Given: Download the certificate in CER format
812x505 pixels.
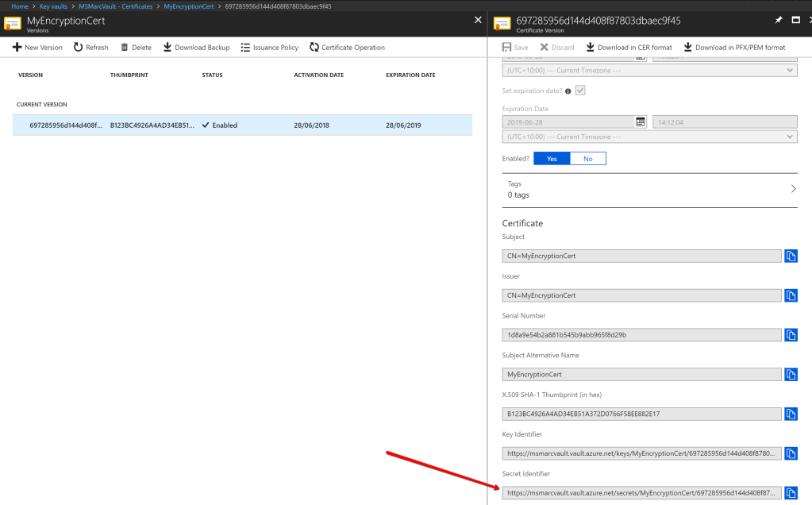Looking at the screenshot, I should [628, 47].
